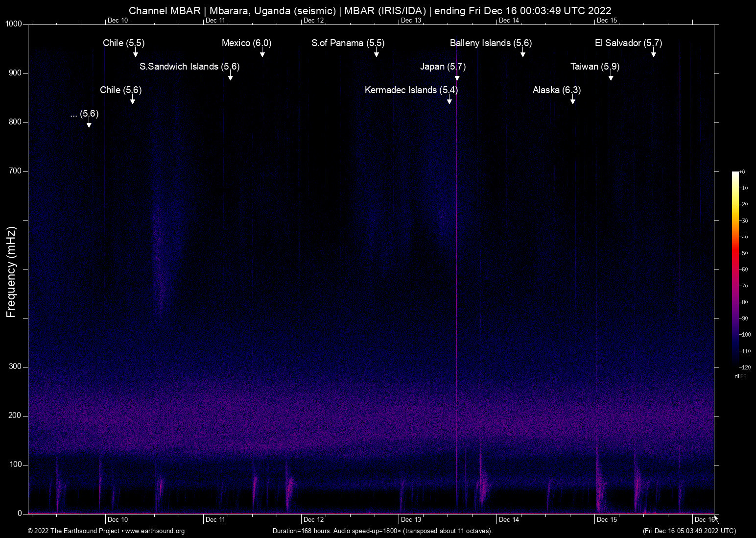Select the Alaska (6.3) earthquake marker
Image resolution: width=756 pixels, height=538 pixels.
click(556, 90)
